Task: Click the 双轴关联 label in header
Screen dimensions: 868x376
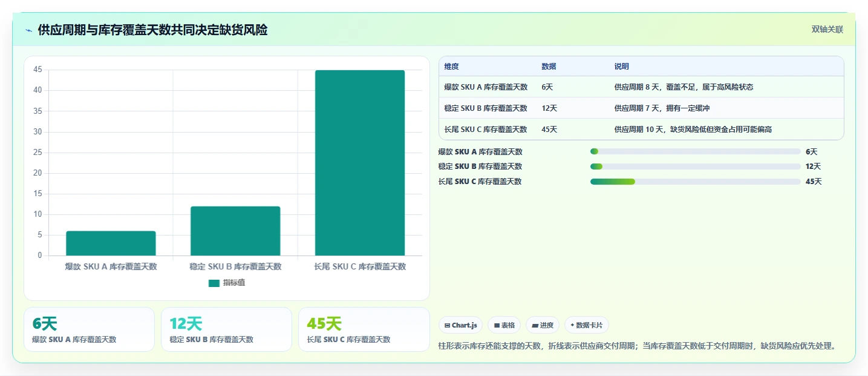Action: coord(827,30)
